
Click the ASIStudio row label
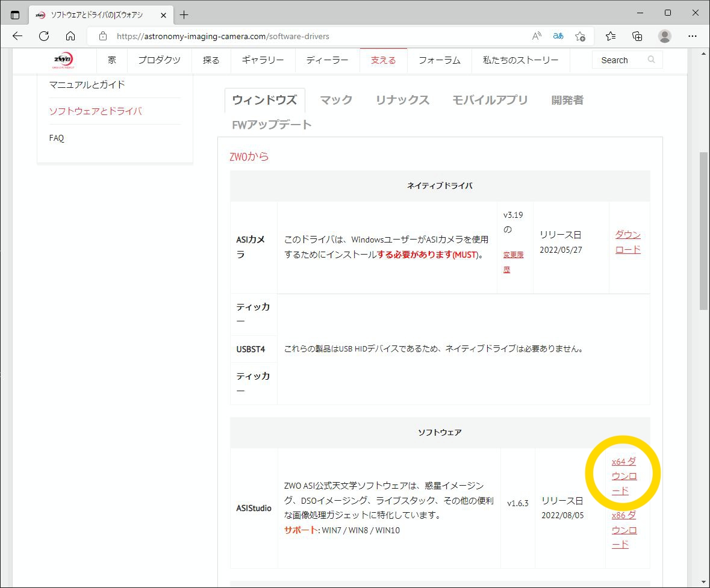click(254, 509)
